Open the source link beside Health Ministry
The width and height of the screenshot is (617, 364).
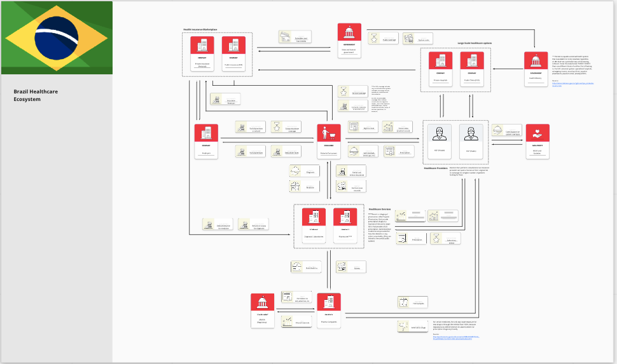[x=572, y=84]
